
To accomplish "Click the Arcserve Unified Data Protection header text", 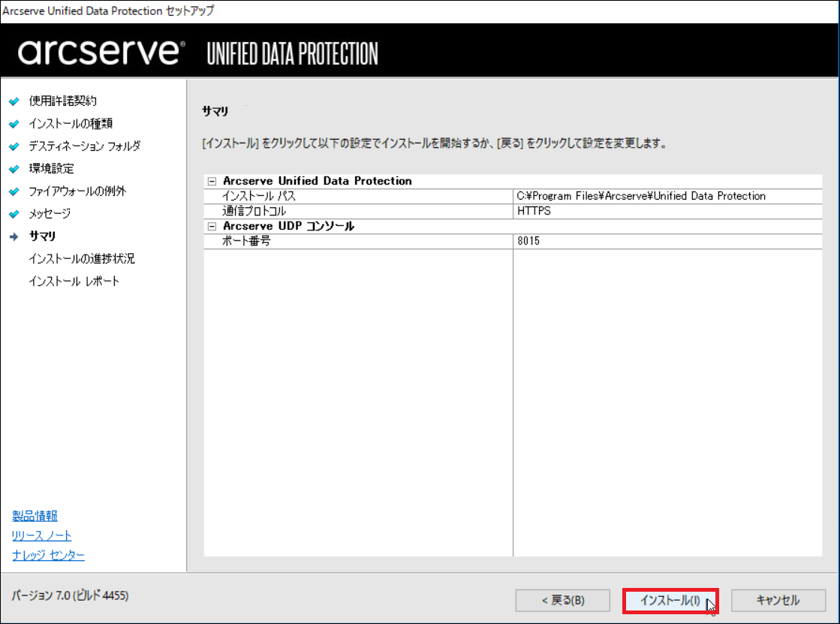I will coord(317,181).
